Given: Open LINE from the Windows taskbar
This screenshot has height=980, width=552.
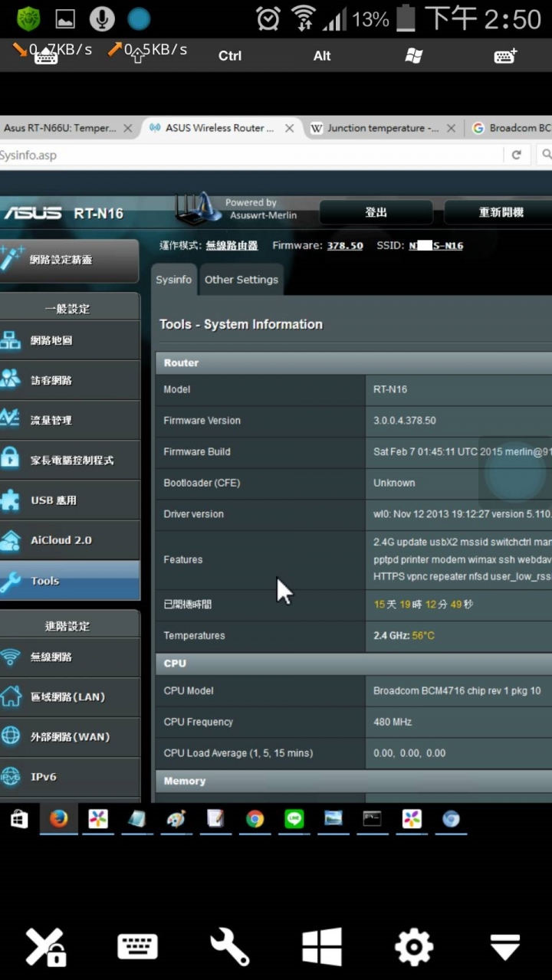Looking at the screenshot, I should click(294, 819).
